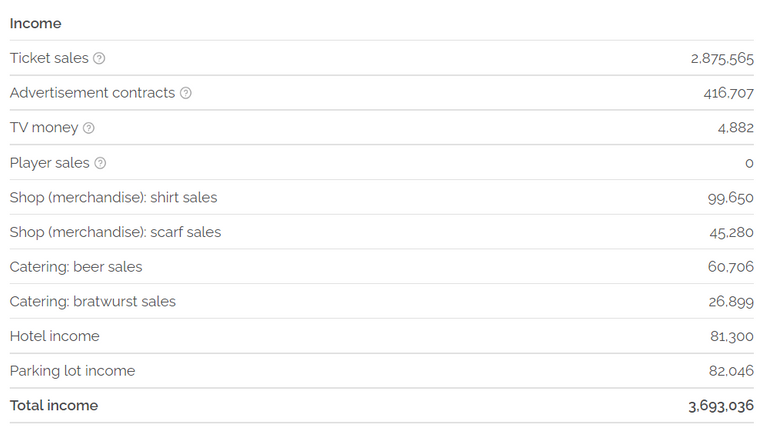Click the advertisement amount 416,707

tap(728, 93)
